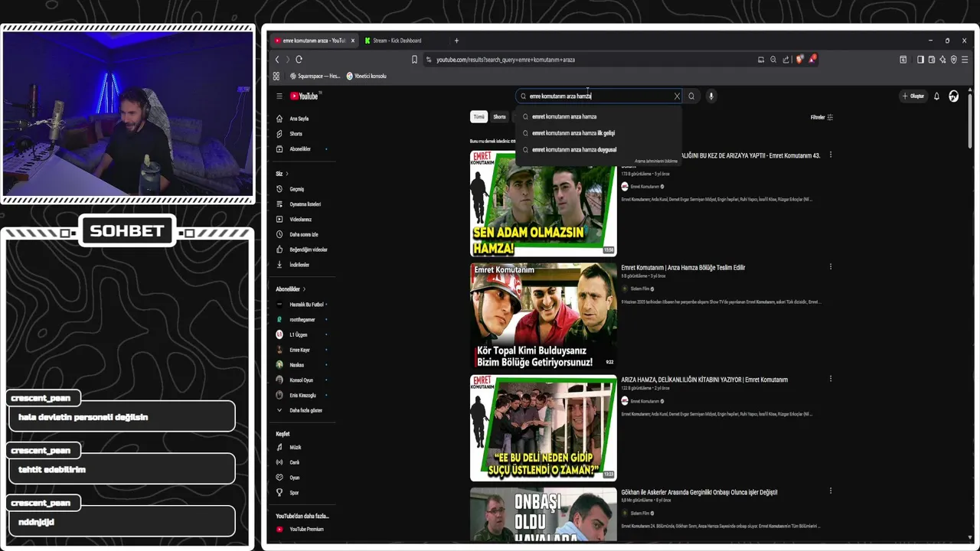980x551 pixels.
Task: Clear search text with the X icon
Action: [677, 96]
